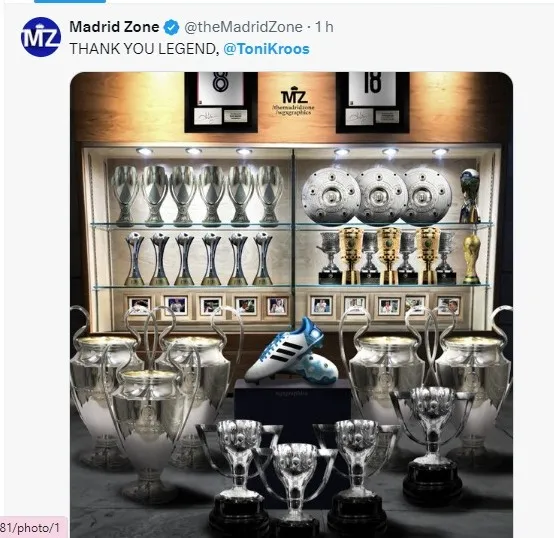Click the golden World Cup trophy on shelf
The width and height of the screenshot is (554, 538).
472,258
